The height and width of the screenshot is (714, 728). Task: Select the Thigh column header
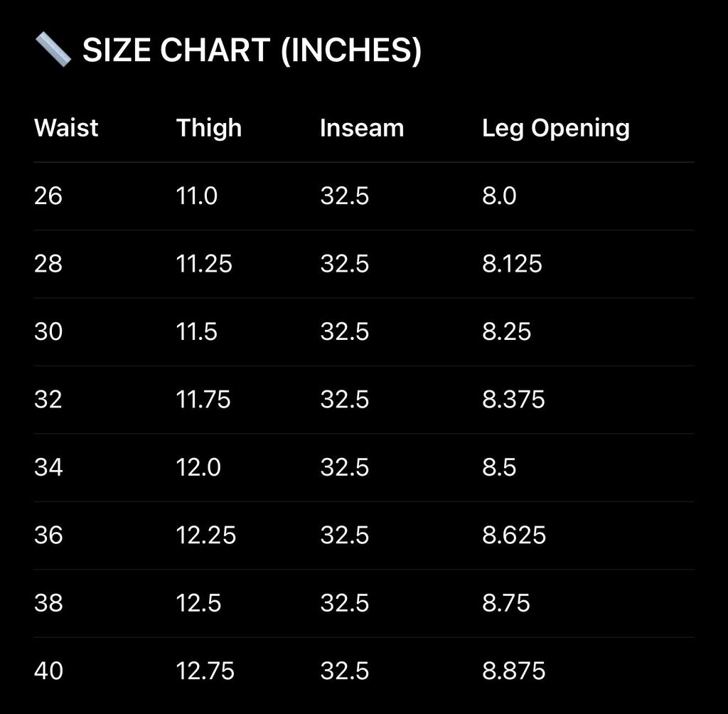(x=209, y=128)
